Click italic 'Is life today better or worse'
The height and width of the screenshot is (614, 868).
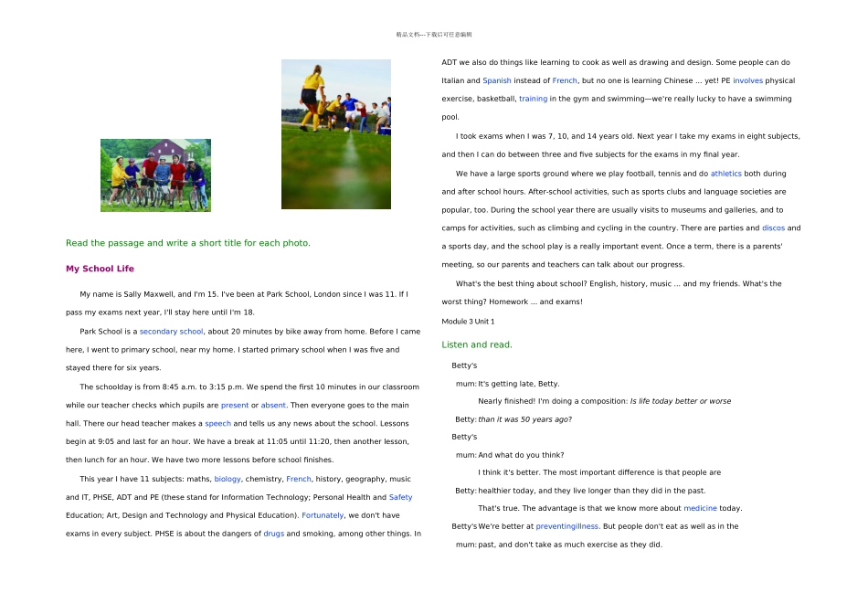click(681, 401)
